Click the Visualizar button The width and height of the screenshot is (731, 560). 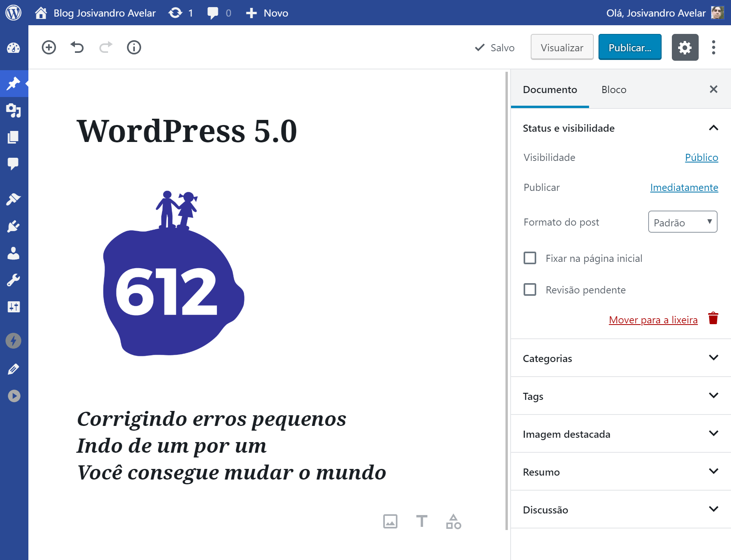tap(562, 47)
